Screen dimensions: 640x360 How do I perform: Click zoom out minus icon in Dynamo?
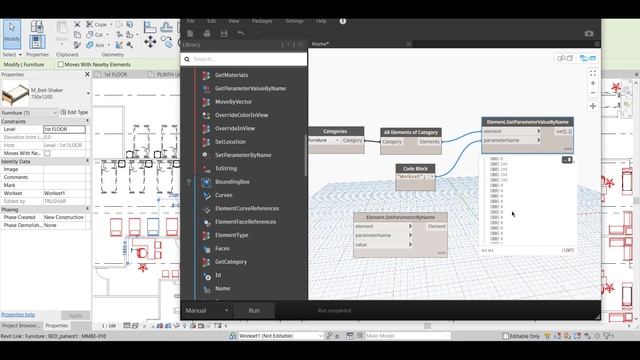[x=593, y=93]
